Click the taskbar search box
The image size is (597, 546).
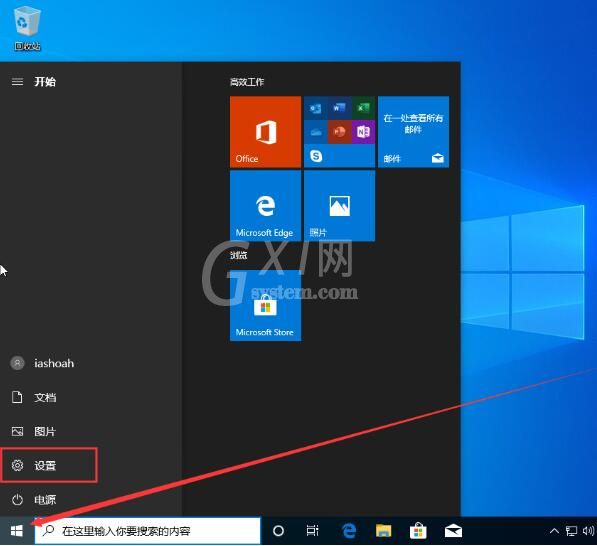tap(147, 531)
